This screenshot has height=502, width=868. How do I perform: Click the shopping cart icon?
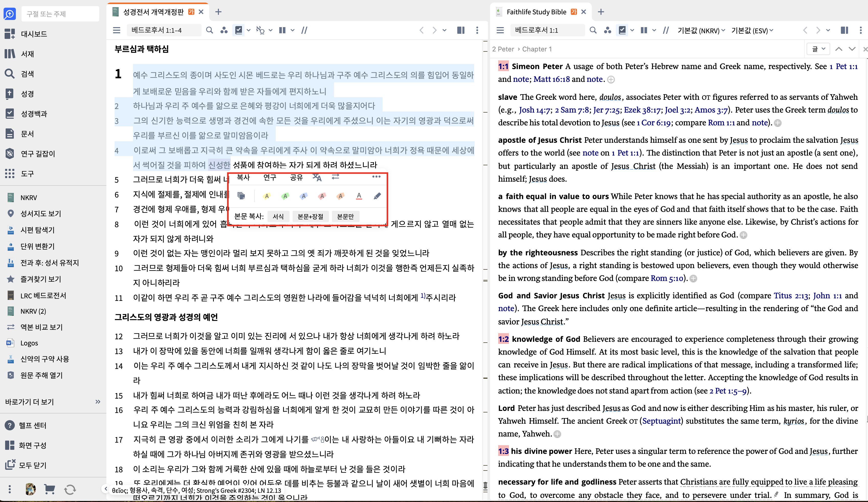coord(50,489)
